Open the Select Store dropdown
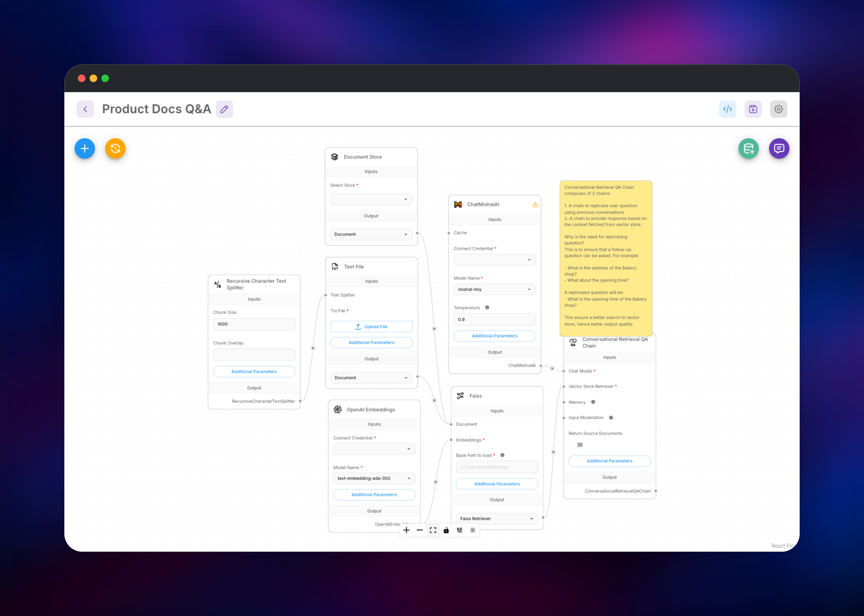The width and height of the screenshot is (864, 616). pyautogui.click(x=371, y=199)
